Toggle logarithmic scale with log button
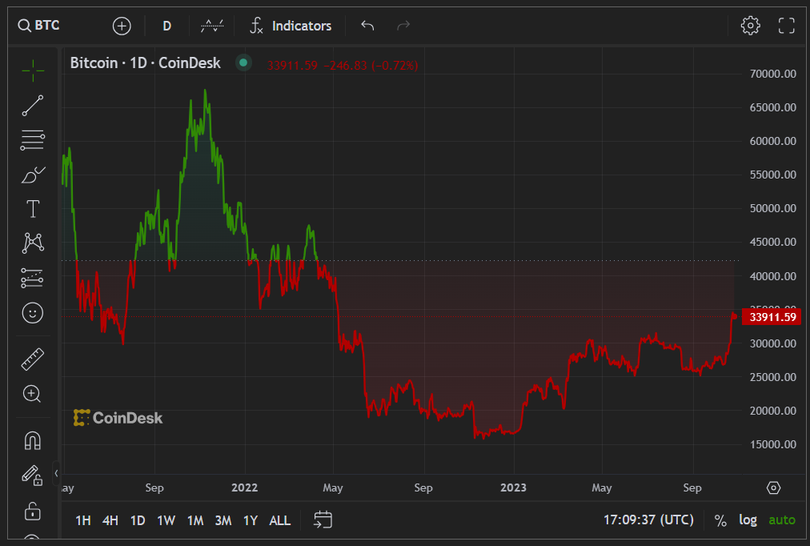 point(748,520)
